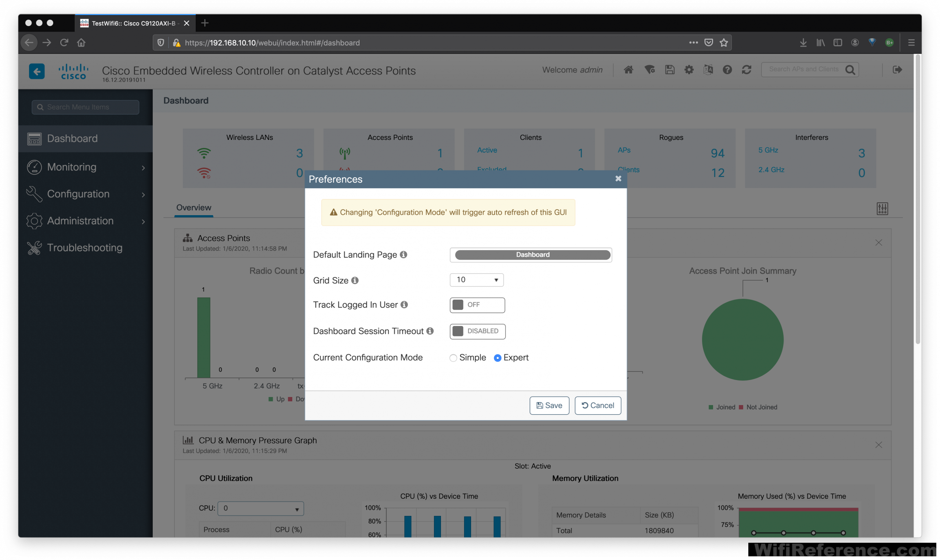
Task: Click the Save configuration floppy icon
Action: click(669, 70)
